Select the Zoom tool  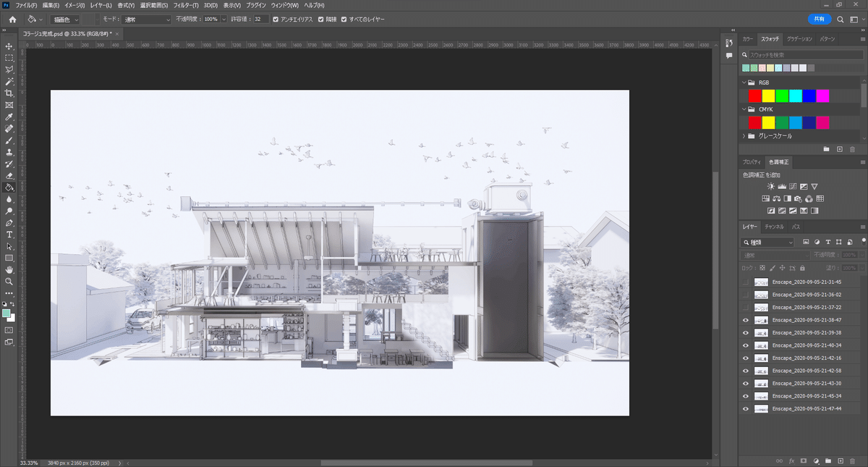[x=9, y=281]
